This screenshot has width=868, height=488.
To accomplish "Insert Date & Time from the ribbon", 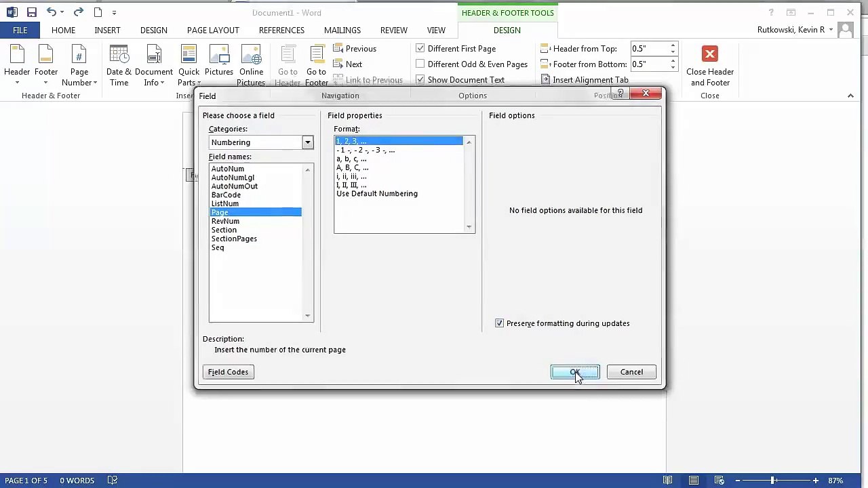I will coord(119,66).
